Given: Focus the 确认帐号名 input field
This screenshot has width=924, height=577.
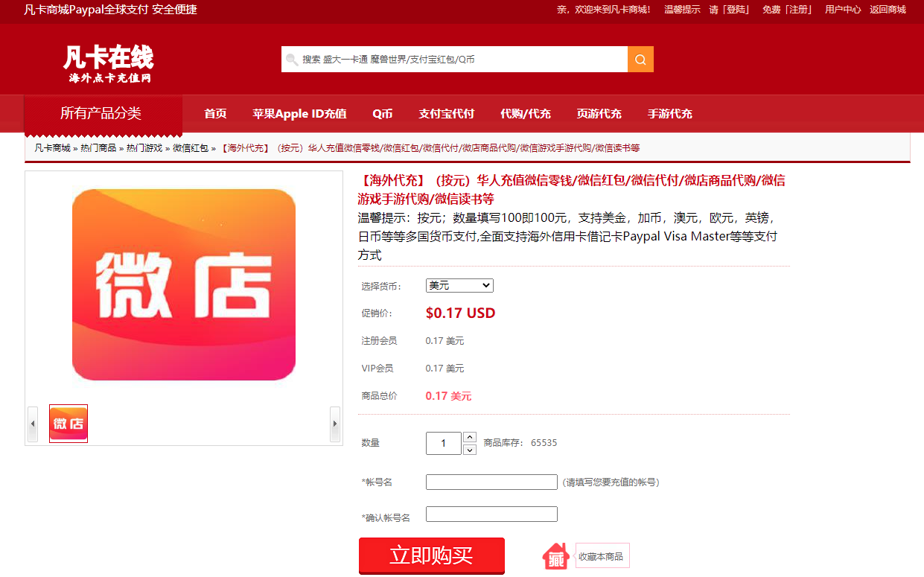Looking at the screenshot, I should click(x=491, y=514).
